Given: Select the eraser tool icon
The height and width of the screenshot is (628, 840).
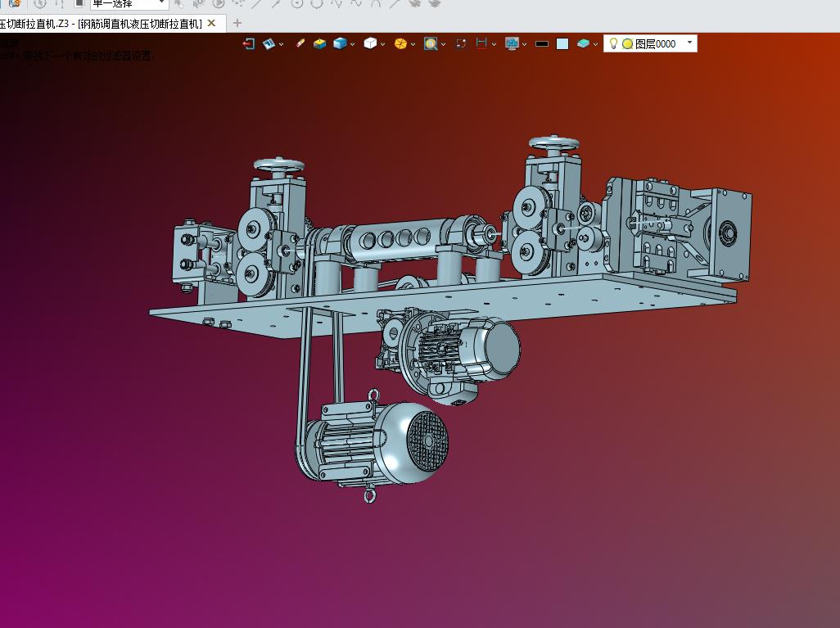Looking at the screenshot, I should [300, 43].
